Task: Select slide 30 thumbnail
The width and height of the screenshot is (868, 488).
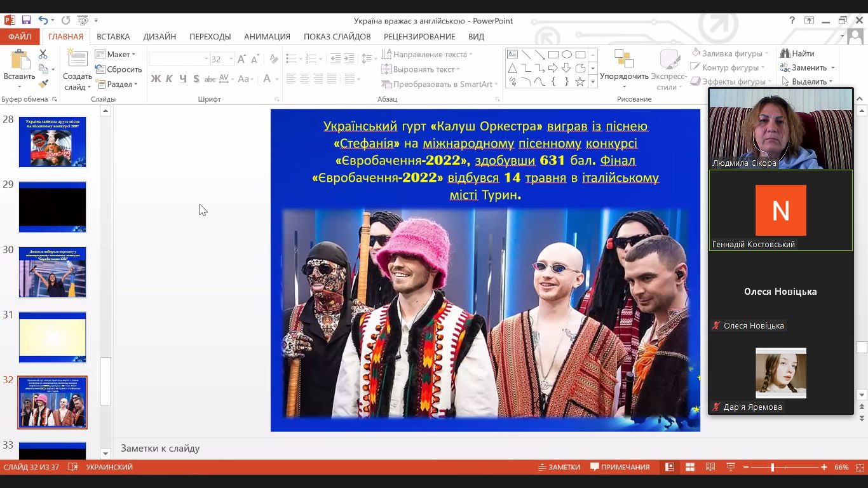Action: click(52, 272)
